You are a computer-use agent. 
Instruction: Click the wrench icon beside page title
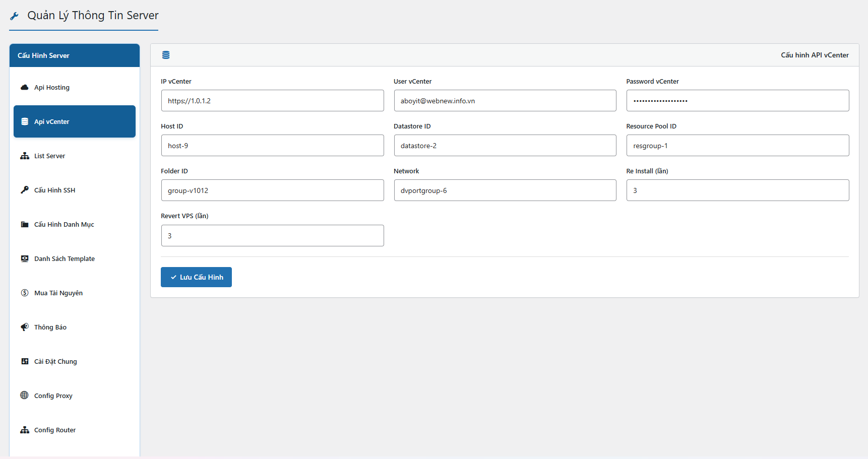point(14,16)
